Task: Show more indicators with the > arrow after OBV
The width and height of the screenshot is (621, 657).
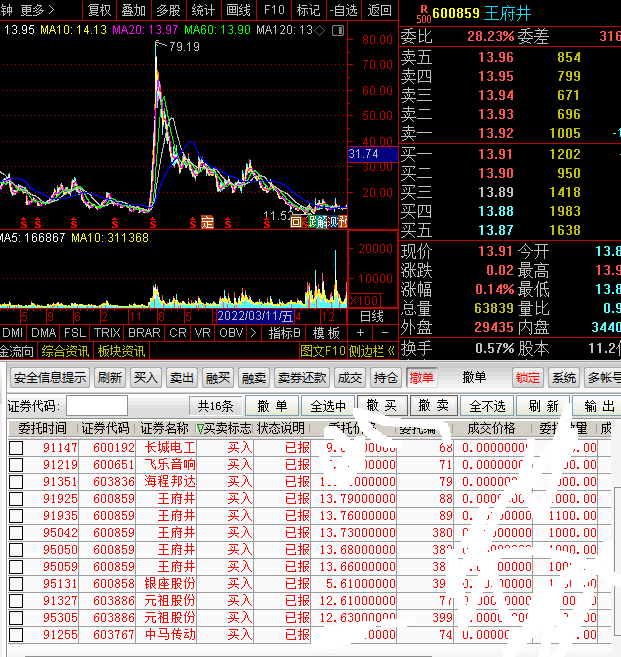Action: 253,333
